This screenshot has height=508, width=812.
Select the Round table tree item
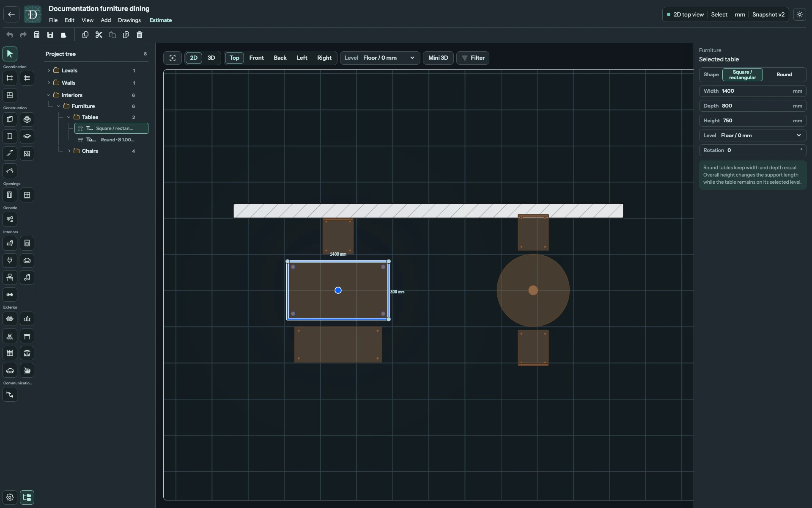pyautogui.click(x=111, y=140)
